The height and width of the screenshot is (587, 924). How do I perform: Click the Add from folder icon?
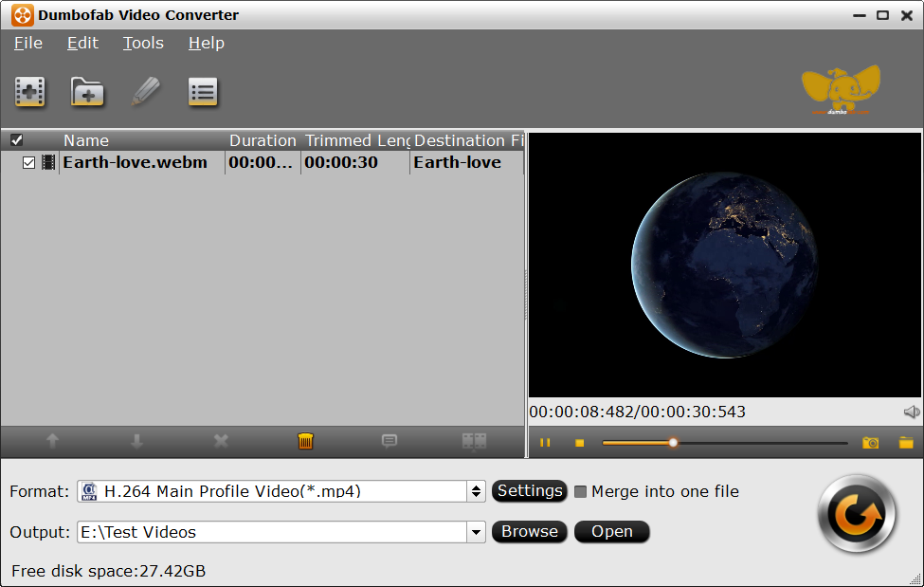click(x=87, y=91)
